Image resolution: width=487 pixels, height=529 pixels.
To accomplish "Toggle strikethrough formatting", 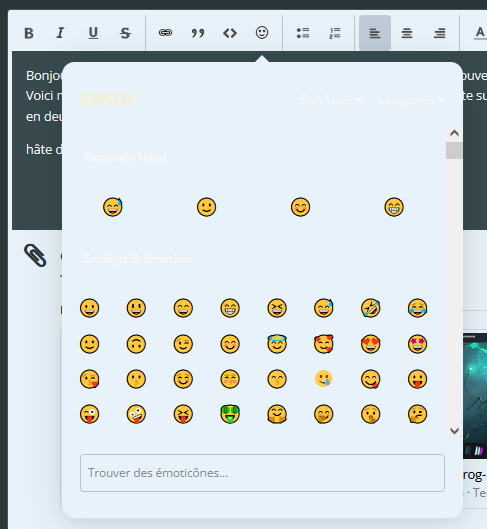I will coord(125,33).
